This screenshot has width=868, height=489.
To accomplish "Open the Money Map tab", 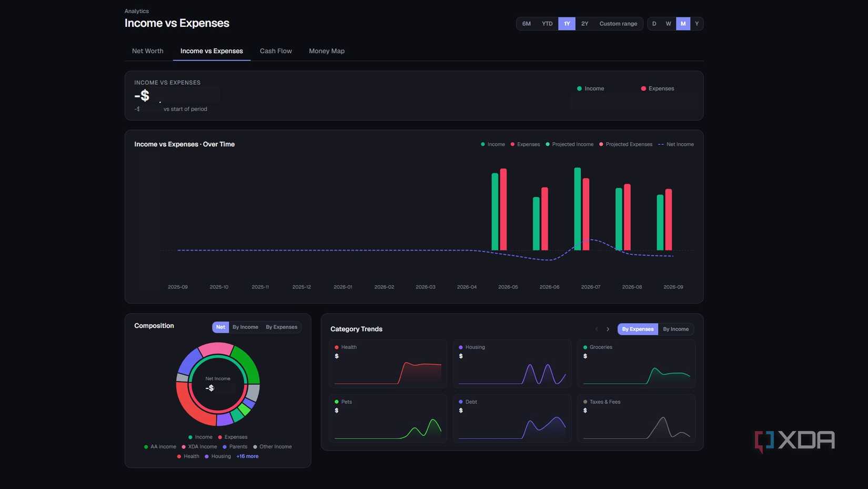I will [x=327, y=51].
